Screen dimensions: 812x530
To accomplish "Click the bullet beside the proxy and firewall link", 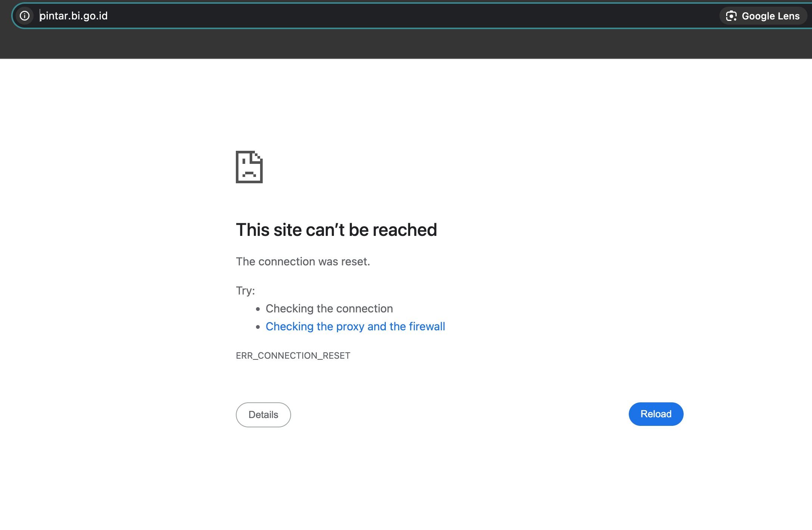I will tap(258, 327).
